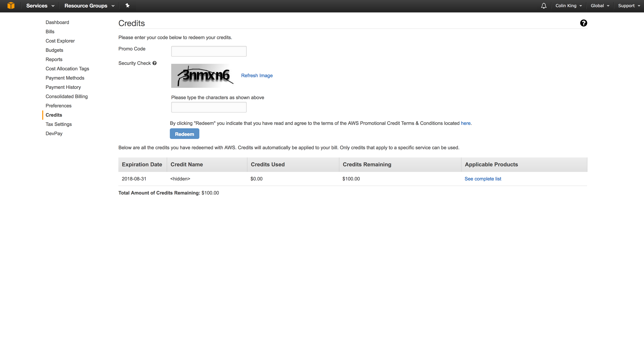Image resolution: width=644 pixels, height=352 pixels.
Task: Open the Resource Groups dropdown
Action: 89,6
